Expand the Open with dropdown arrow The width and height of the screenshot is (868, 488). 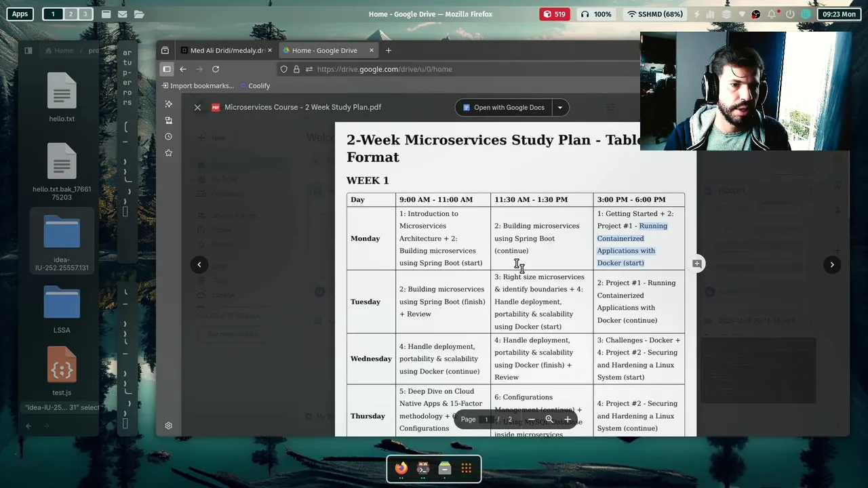(559, 107)
